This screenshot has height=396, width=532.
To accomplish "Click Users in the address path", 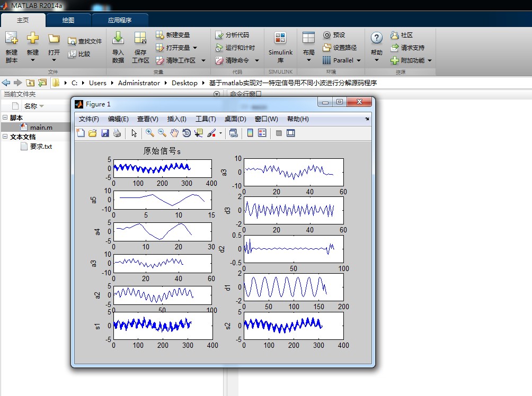I will coord(97,83).
